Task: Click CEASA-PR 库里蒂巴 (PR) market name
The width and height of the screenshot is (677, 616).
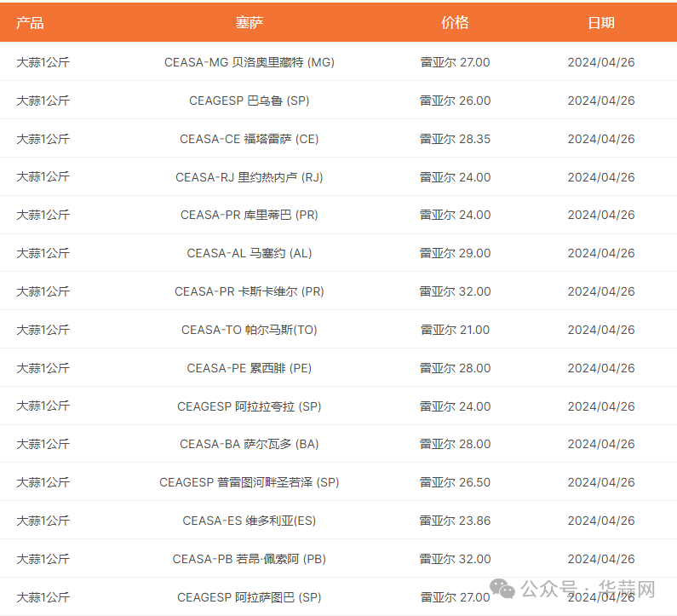Action: click(x=249, y=215)
